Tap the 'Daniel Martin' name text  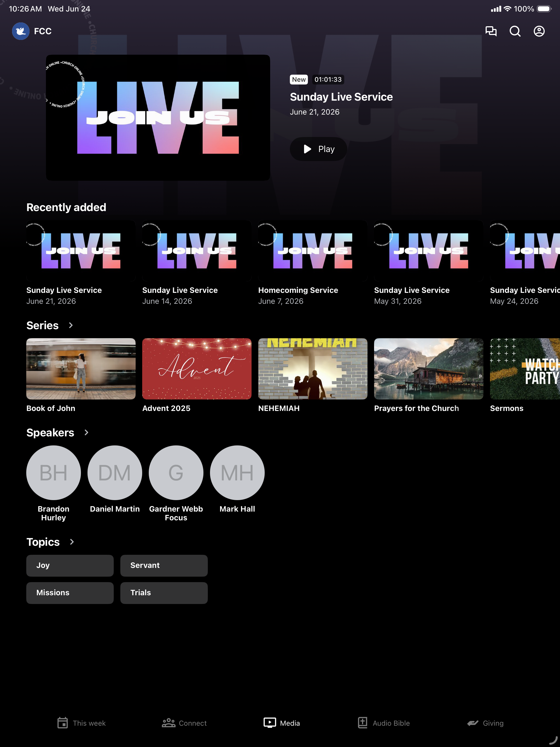coord(115,509)
